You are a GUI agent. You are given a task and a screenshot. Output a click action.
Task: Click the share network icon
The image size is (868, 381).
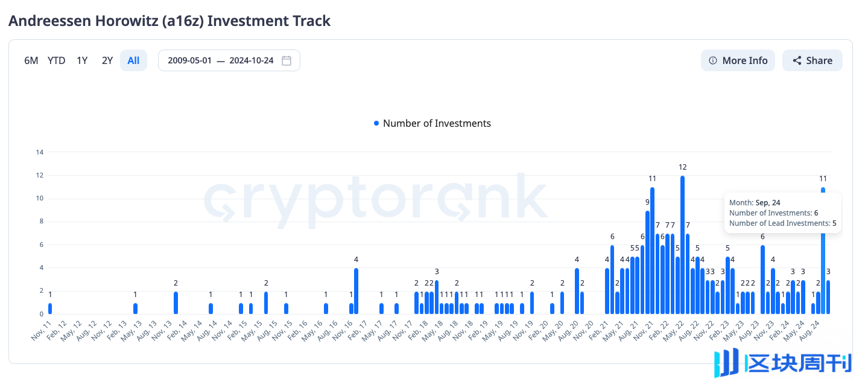797,60
